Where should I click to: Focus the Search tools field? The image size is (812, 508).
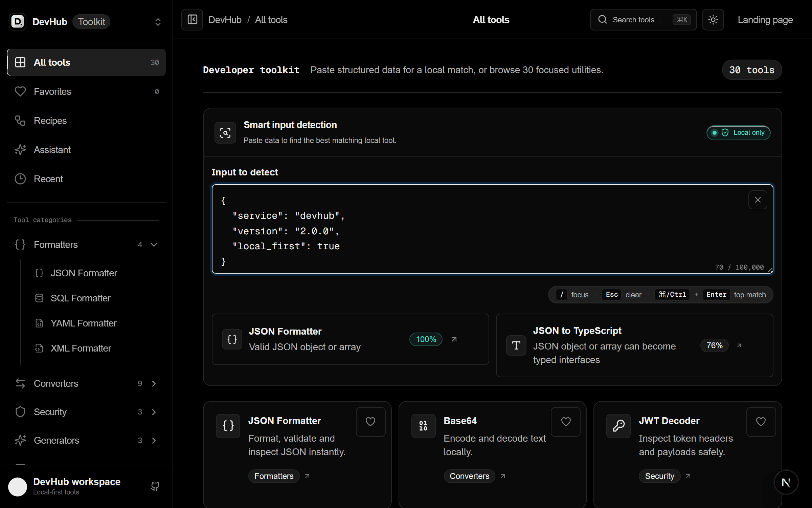pyautogui.click(x=643, y=20)
